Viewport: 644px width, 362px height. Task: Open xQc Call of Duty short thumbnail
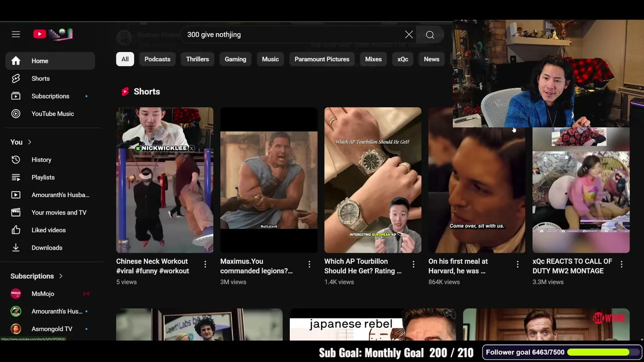581,190
